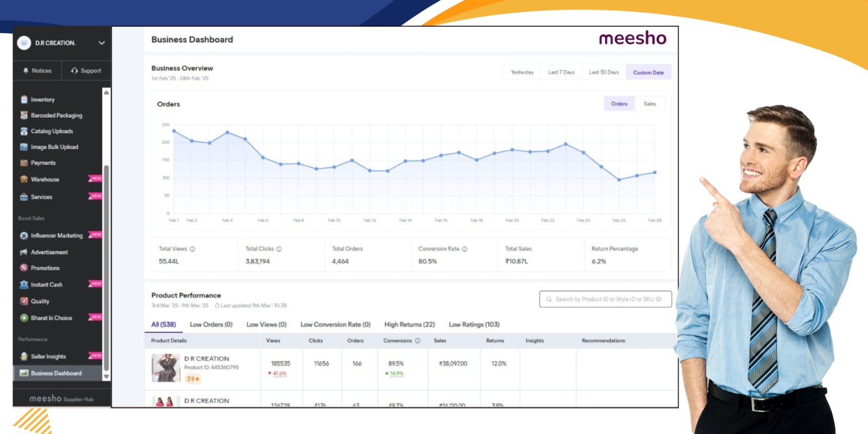This screenshot has height=434, width=868.
Task: Click the Promotions icon
Action: 24,268
